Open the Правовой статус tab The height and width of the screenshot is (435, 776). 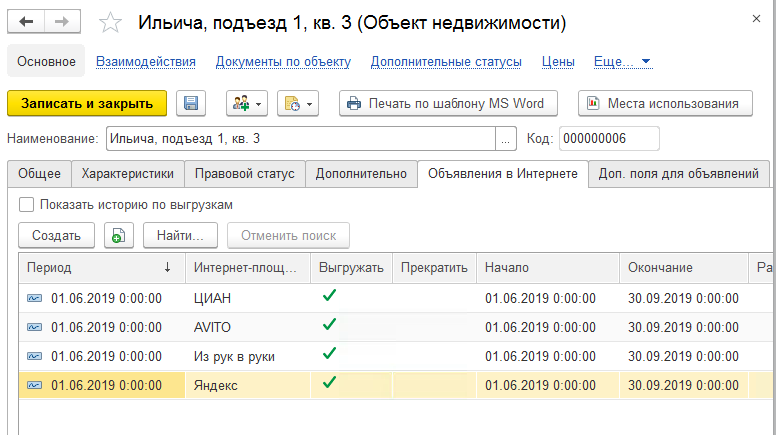pos(244,174)
